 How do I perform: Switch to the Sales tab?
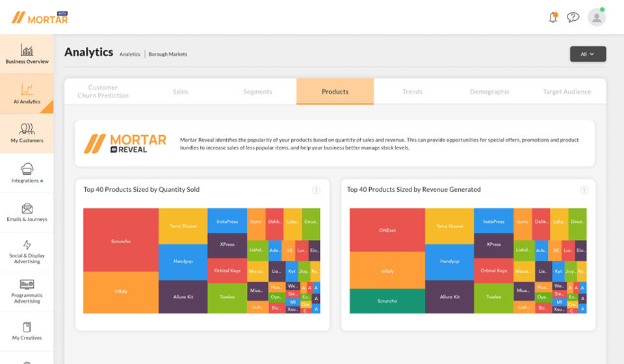coord(180,92)
